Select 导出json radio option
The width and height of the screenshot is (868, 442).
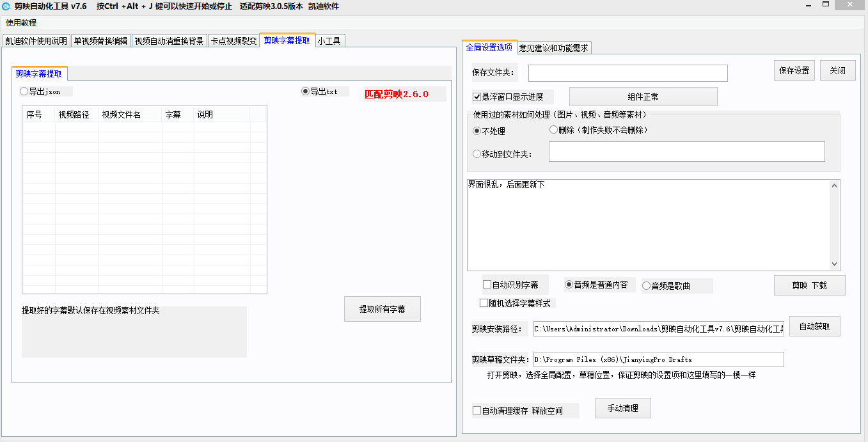[24, 91]
